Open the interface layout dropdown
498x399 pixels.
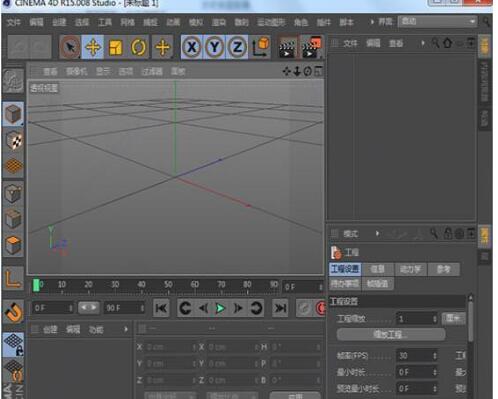[438, 22]
